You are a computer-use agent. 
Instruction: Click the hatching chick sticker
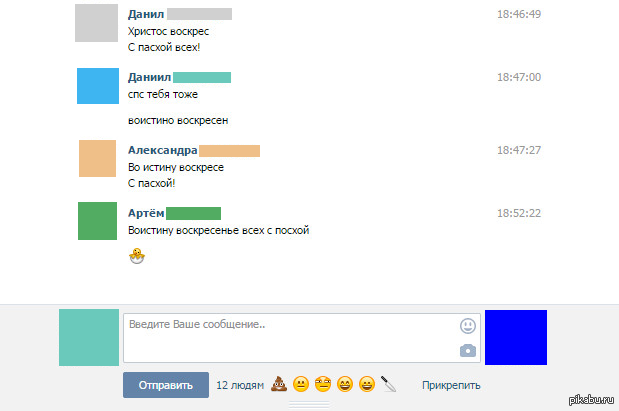[x=137, y=256]
